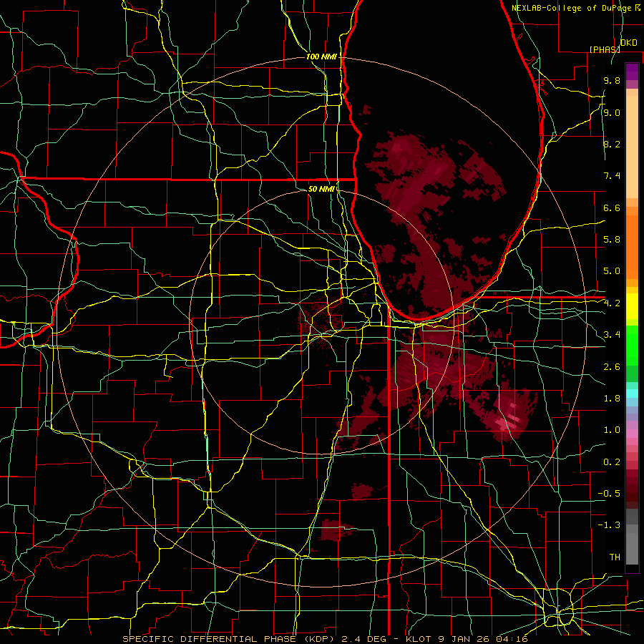The width and height of the screenshot is (644, 644).
Task: Select the -0.5 scale value
Action: [609, 494]
